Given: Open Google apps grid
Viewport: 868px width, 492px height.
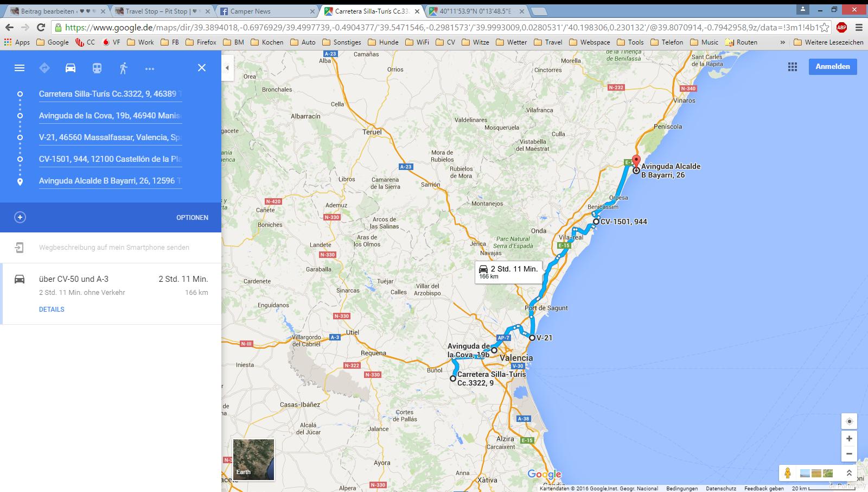Looking at the screenshot, I should pos(793,67).
